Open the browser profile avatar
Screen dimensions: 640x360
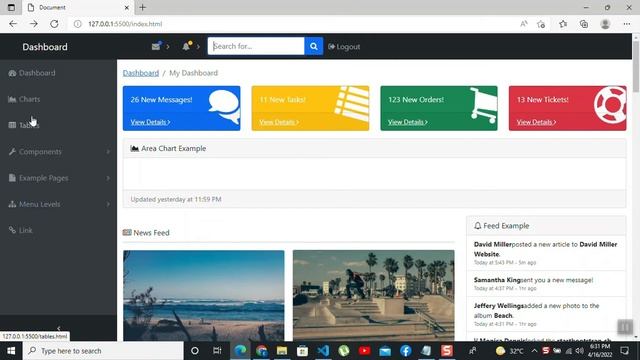(605, 24)
